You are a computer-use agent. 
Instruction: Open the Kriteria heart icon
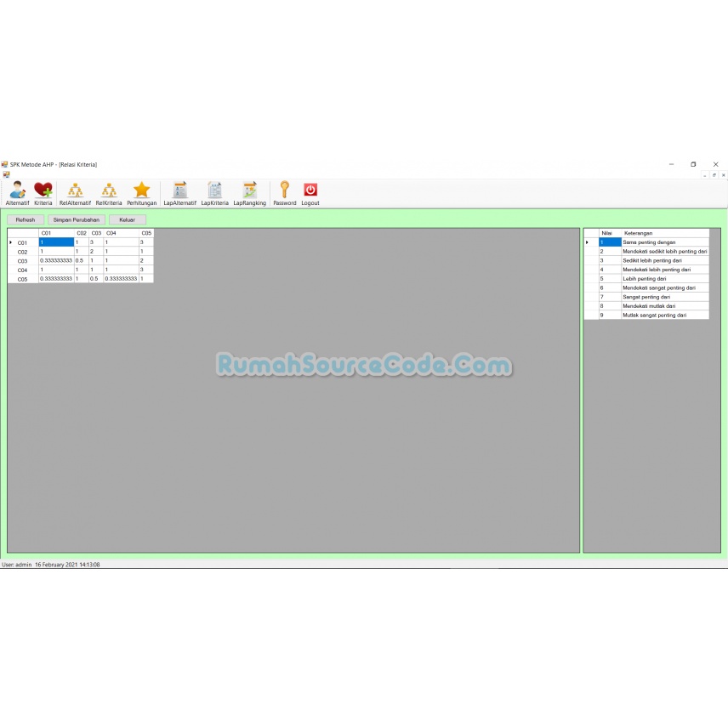pyautogui.click(x=43, y=193)
